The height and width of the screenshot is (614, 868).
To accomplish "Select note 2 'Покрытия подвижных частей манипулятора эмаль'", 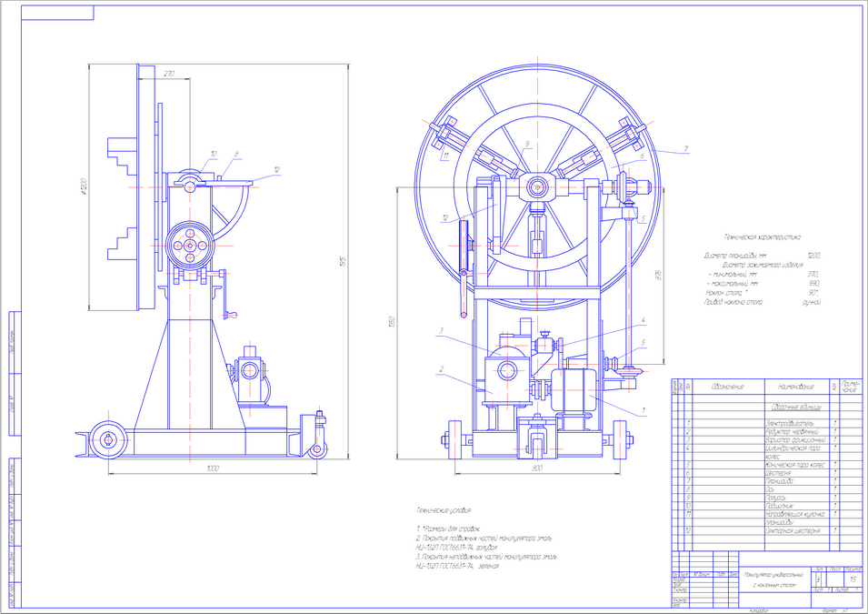I will click(484, 539).
